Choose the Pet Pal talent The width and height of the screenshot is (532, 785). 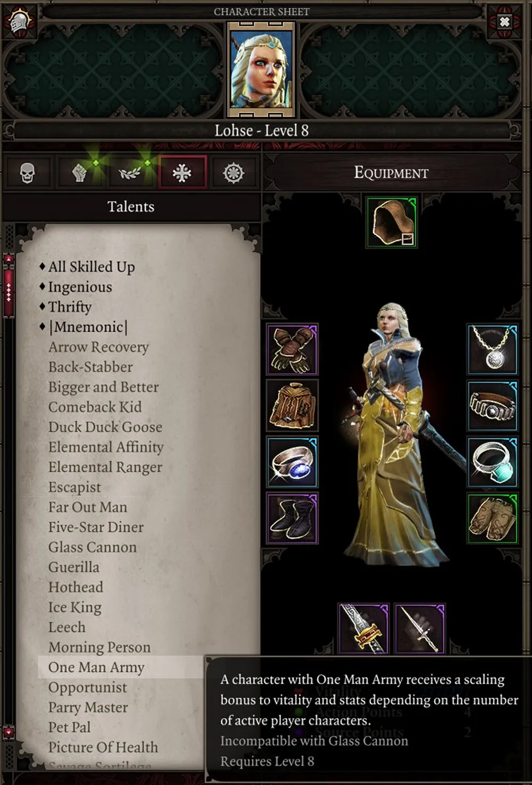point(70,727)
